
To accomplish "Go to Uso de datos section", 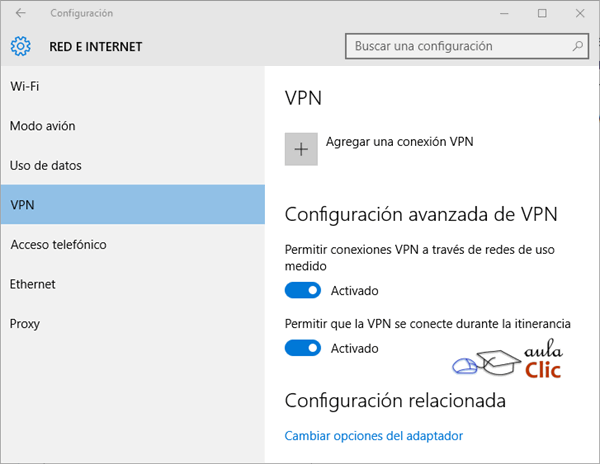I will pyautogui.click(x=46, y=165).
